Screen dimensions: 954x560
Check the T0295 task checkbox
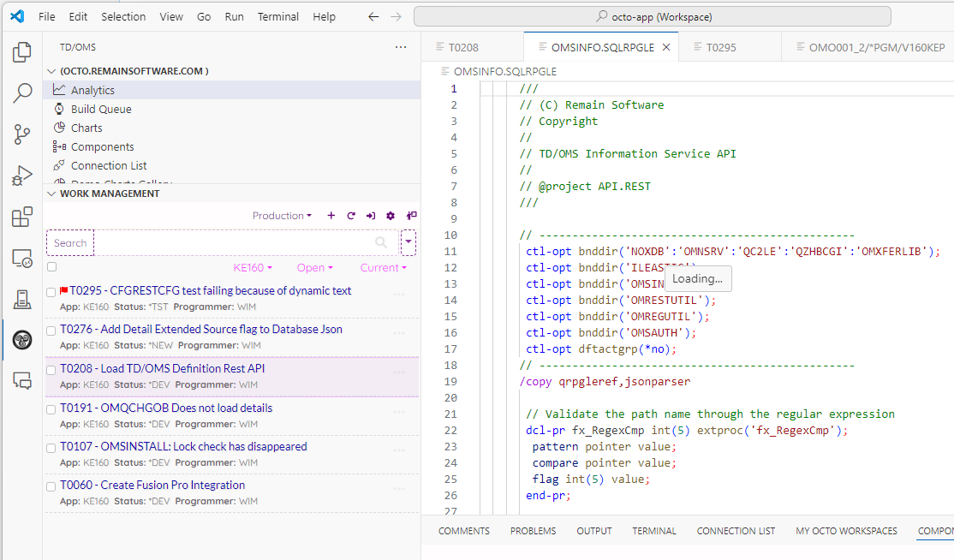pos(52,292)
